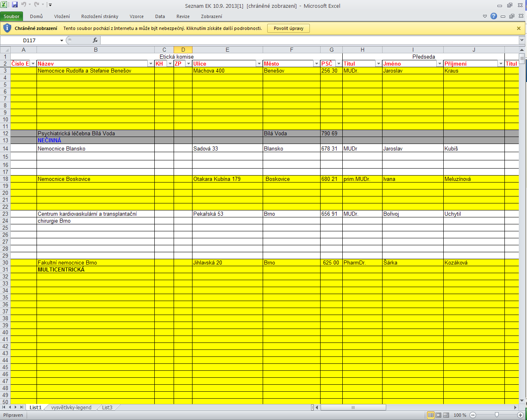Go to last sheet using tab navigation arrow
This screenshot has height=420, width=527.
point(21,407)
